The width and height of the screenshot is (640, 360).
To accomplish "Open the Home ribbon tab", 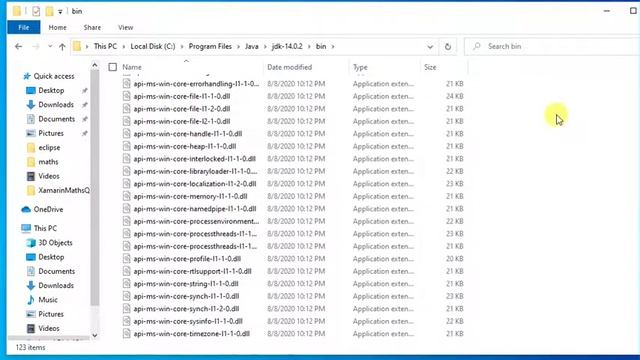I will point(57,27).
